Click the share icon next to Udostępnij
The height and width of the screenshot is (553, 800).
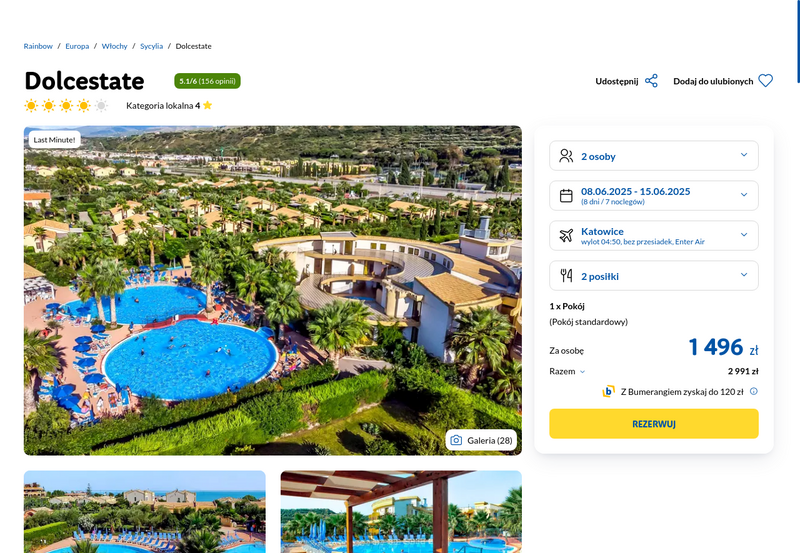(x=651, y=81)
